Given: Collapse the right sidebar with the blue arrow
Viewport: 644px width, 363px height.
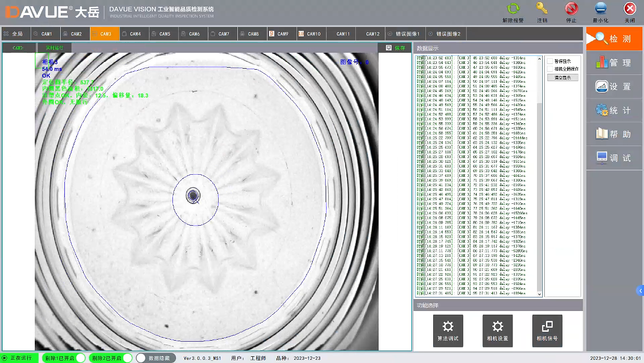Looking at the screenshot, I should [x=641, y=291].
